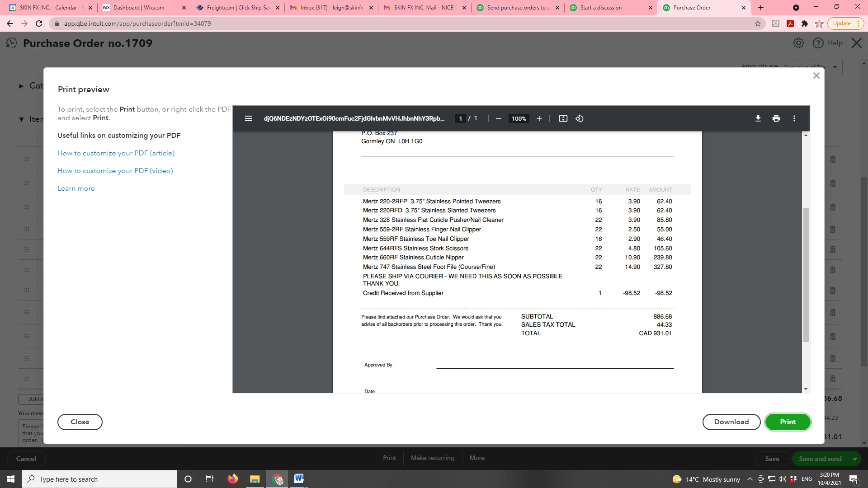
Task: Open How to customize your PDF (video)
Action: pos(115,171)
